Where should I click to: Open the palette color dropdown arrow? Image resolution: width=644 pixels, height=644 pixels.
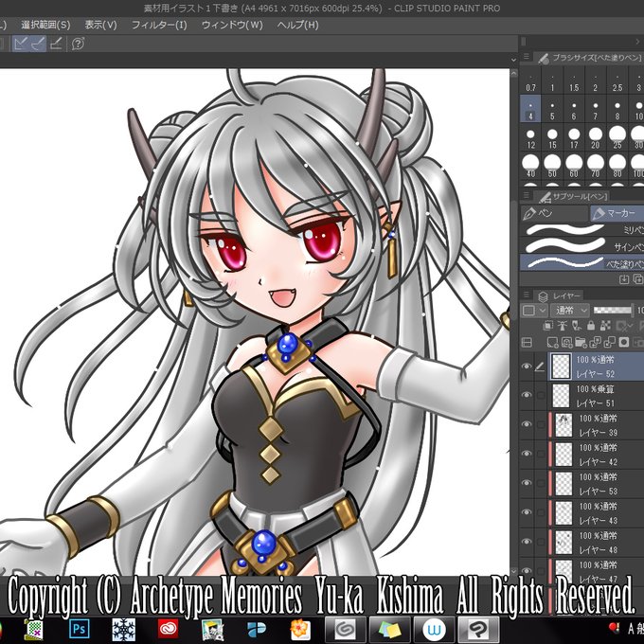click(x=543, y=311)
